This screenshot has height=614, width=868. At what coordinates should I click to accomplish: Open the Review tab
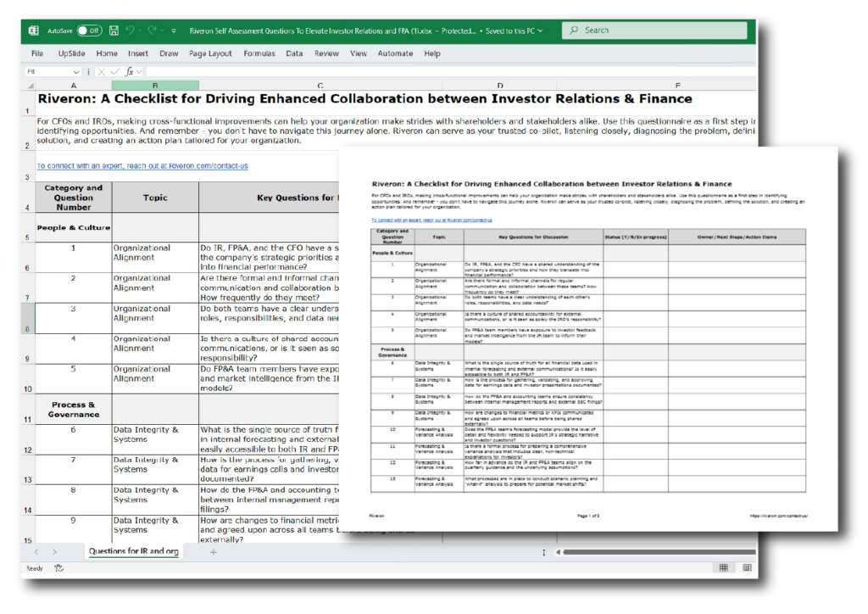326,53
